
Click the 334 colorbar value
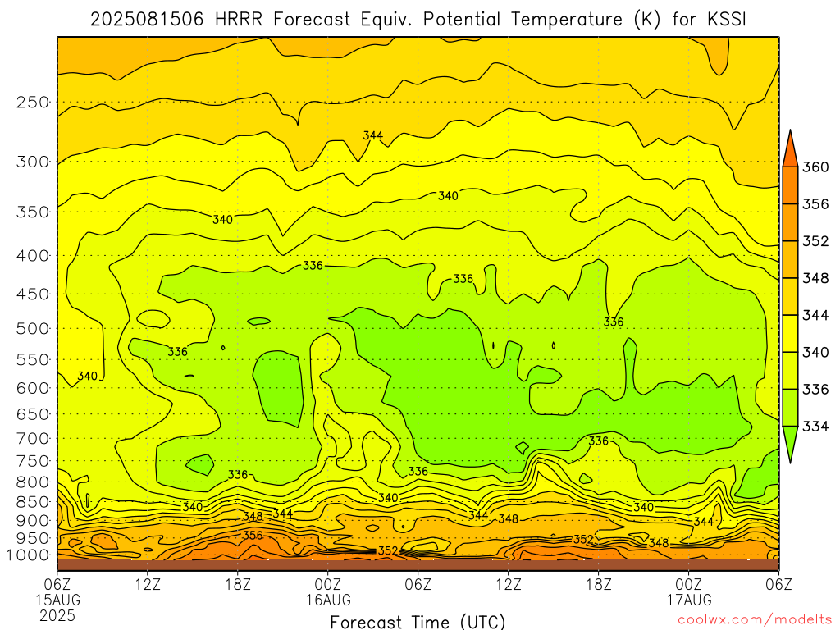pyautogui.click(x=815, y=426)
